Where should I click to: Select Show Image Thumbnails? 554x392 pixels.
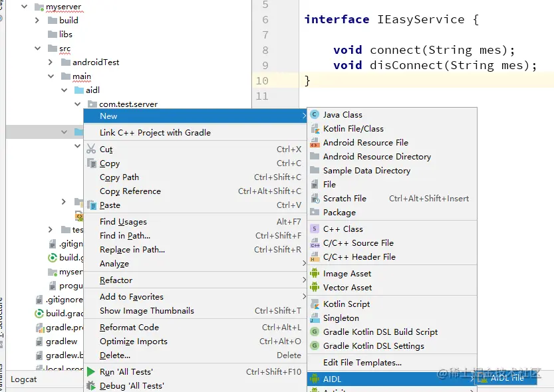(195, 311)
